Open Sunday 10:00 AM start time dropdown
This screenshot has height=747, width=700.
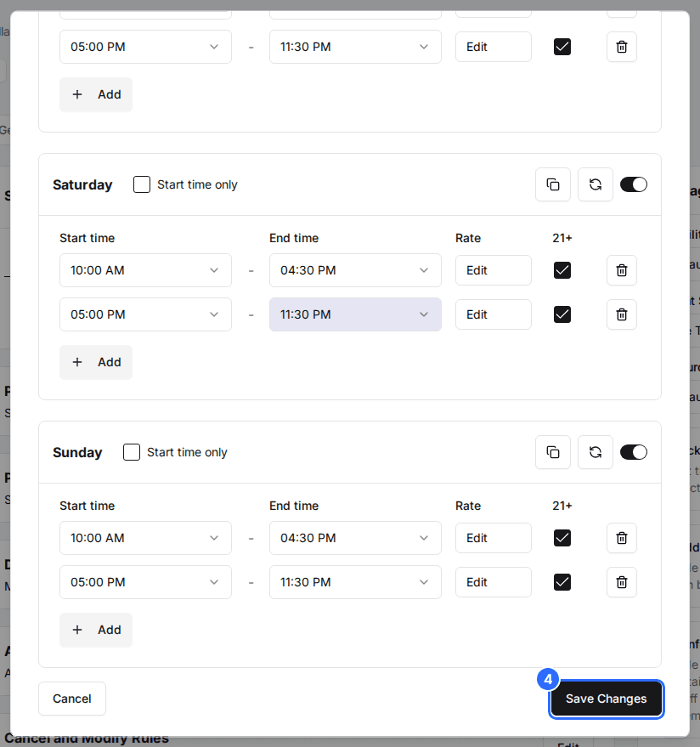145,538
